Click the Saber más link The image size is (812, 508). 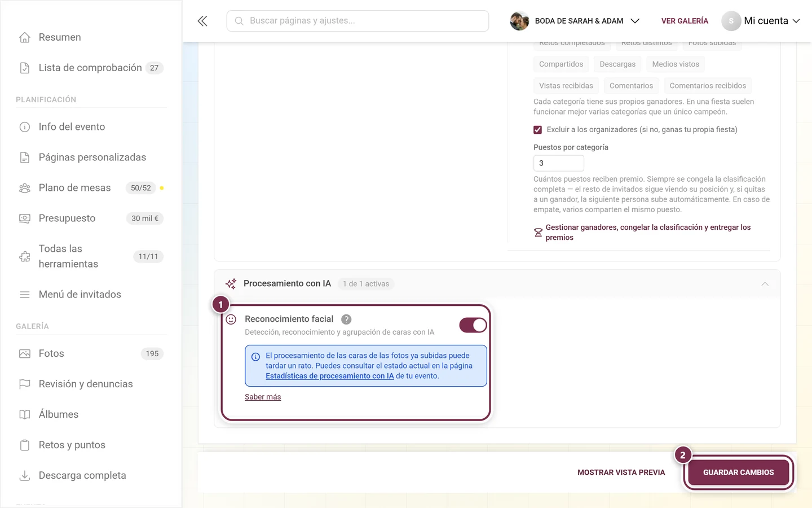pyautogui.click(x=263, y=397)
